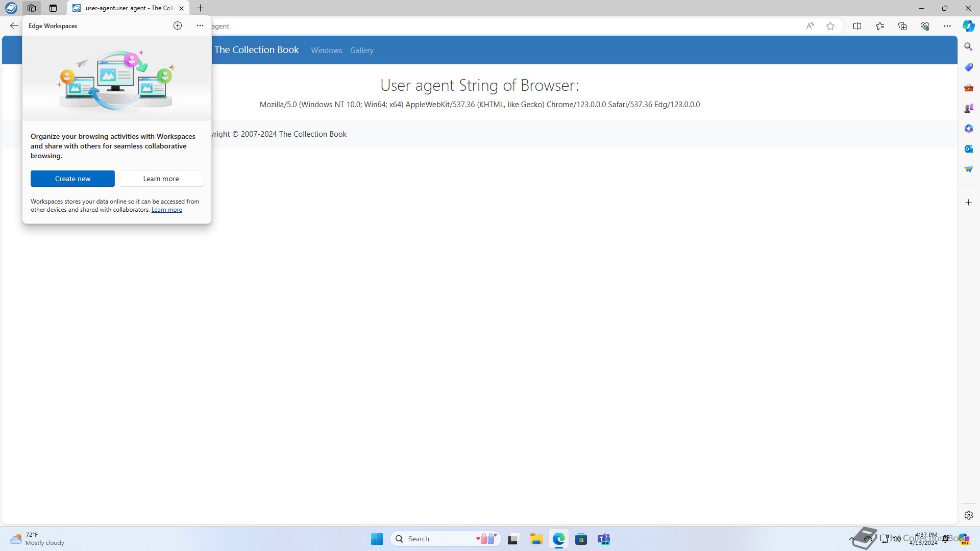Open the tab actions menu icon
The image size is (980, 551).
pyautogui.click(x=53, y=8)
